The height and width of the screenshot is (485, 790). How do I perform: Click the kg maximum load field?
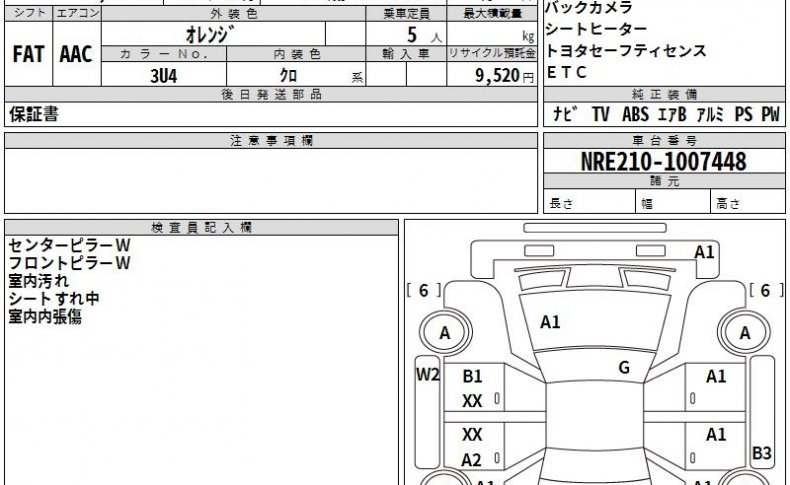pyautogui.click(x=492, y=34)
